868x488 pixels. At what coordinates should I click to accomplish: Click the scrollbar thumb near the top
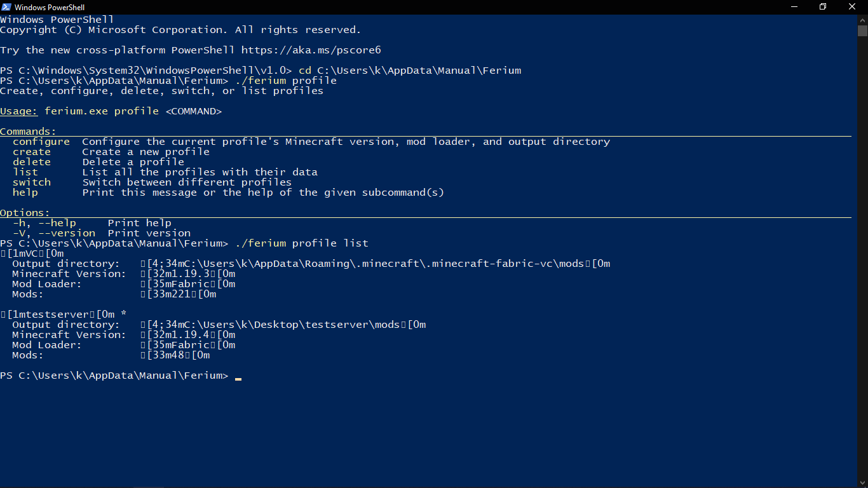[863, 32]
